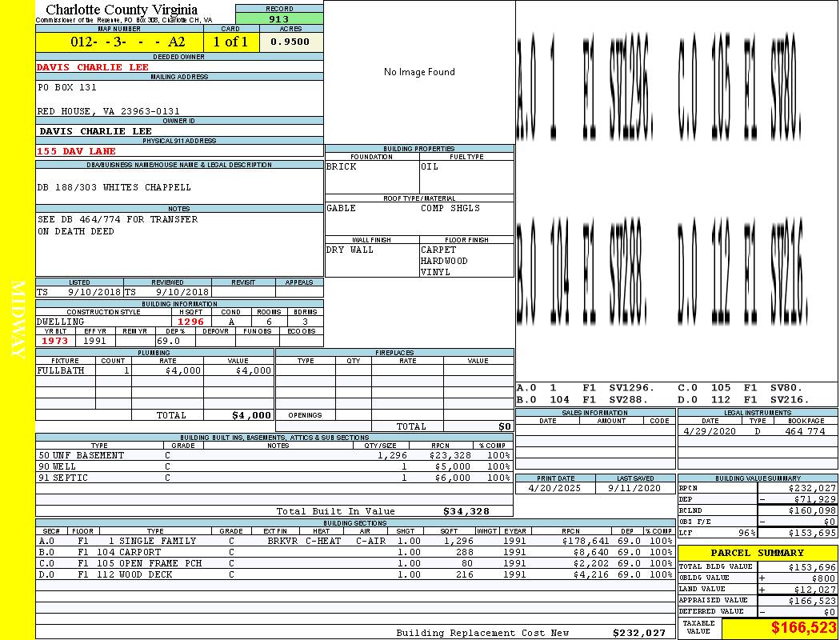Click listed date TS 9/10/2018
Viewport: 840px width, 640px height.
click(79, 293)
